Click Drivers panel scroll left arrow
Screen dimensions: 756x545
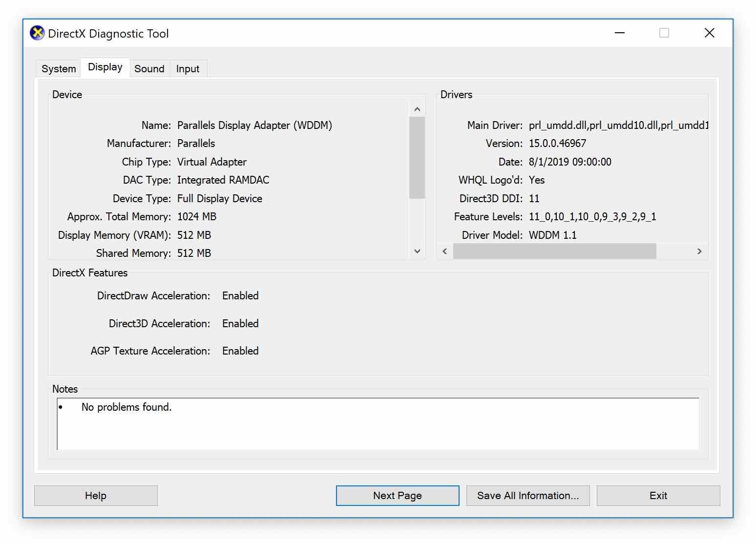(x=445, y=251)
